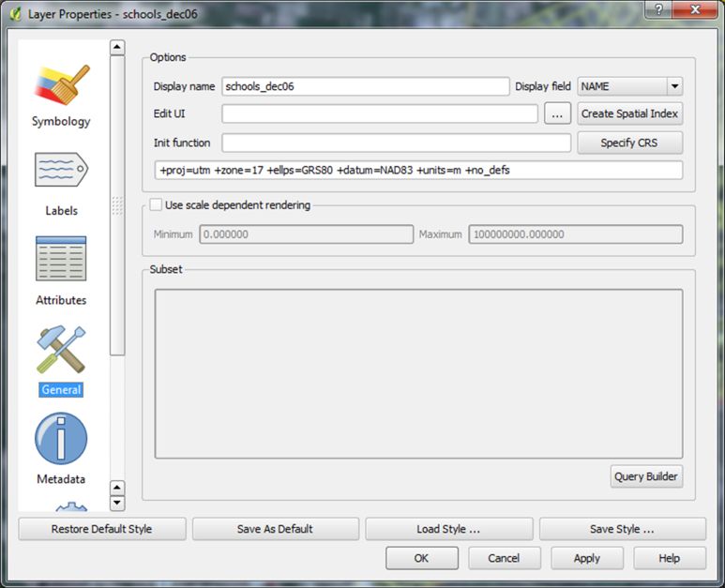Select the Symbology tab label
This screenshot has width=725, height=588.
point(61,122)
